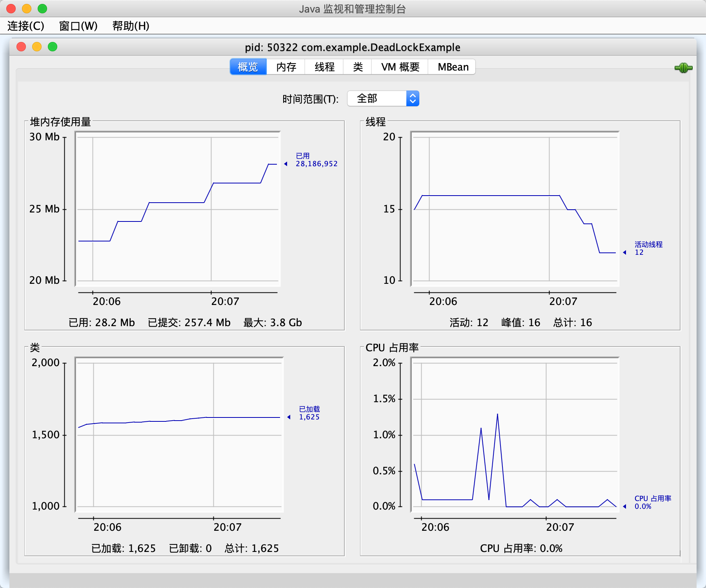Click the 峰值: 16 summary text
This screenshot has height=588, width=706.
click(521, 323)
